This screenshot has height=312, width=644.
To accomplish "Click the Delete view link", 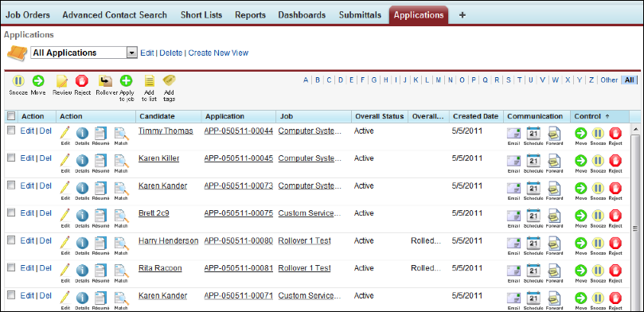I will 171,53.
